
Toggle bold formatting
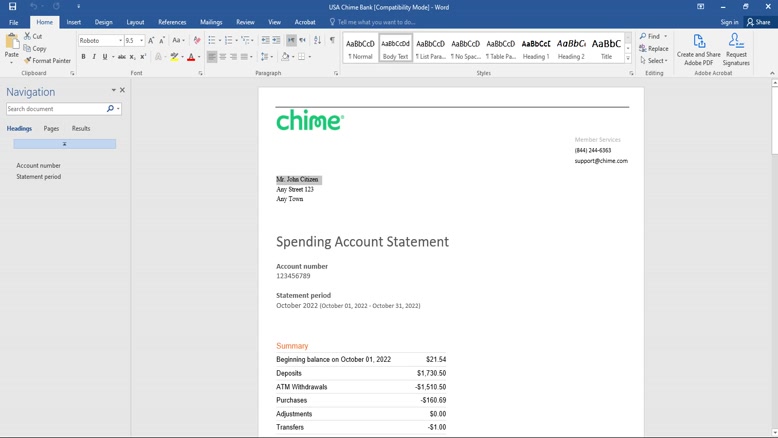(83, 57)
